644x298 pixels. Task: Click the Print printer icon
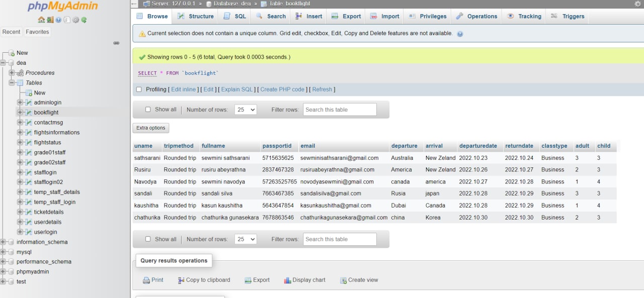pyautogui.click(x=146, y=280)
